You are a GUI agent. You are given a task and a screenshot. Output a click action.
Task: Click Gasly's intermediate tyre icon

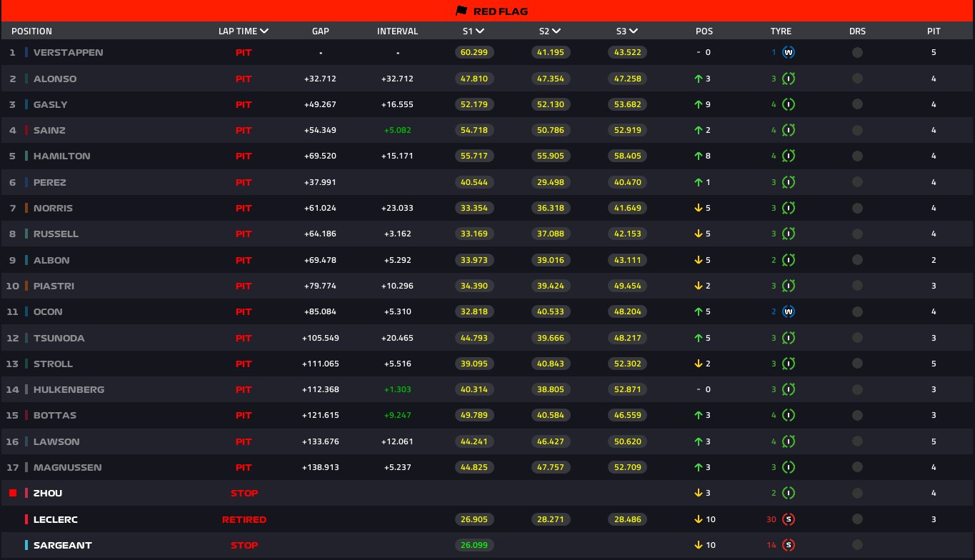(x=789, y=104)
